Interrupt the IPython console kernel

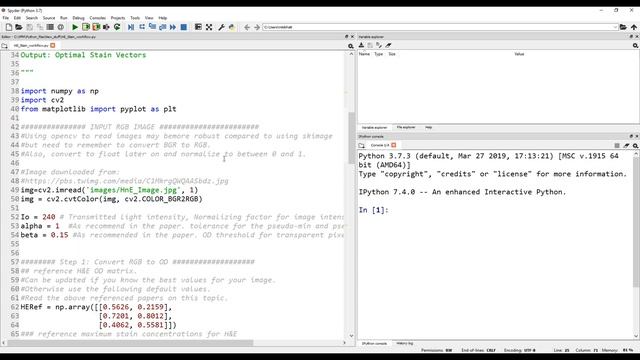[x=617, y=145]
